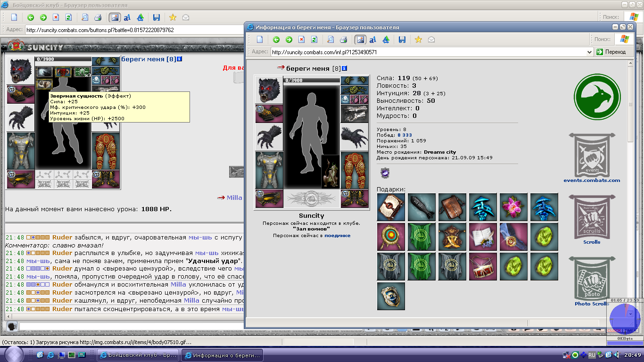Click the pink flower gift icon
Screen dimensions: 644x362
coord(513,207)
